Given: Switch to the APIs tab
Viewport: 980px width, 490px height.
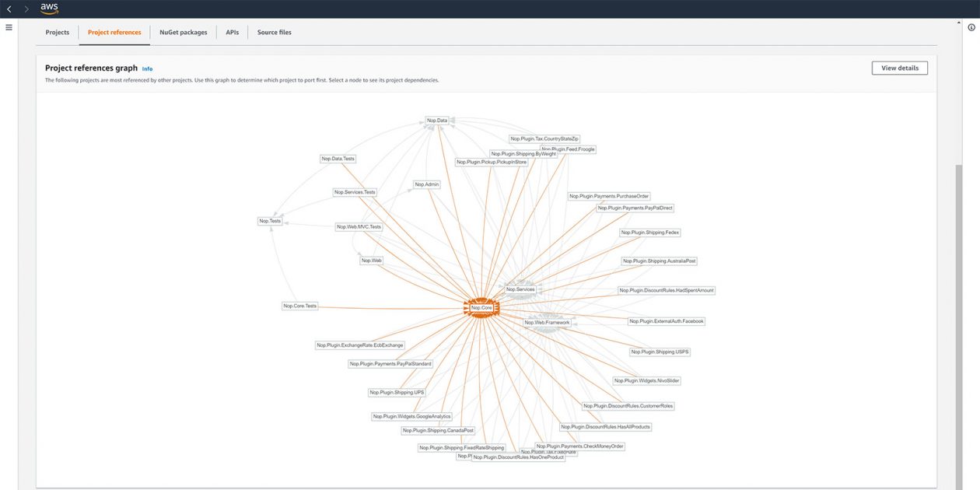Looking at the screenshot, I should [232, 32].
